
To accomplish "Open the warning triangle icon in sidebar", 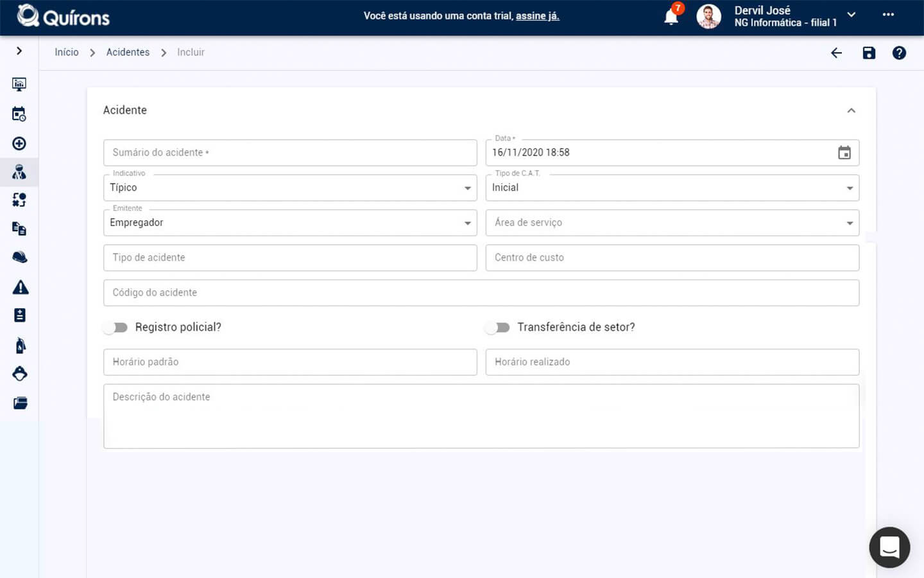I will tap(21, 287).
